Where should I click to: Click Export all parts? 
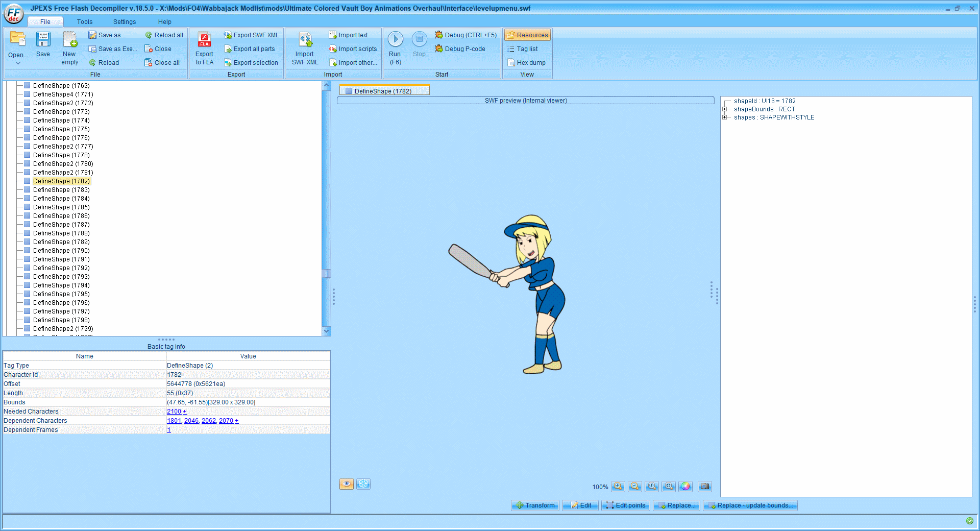click(250, 49)
